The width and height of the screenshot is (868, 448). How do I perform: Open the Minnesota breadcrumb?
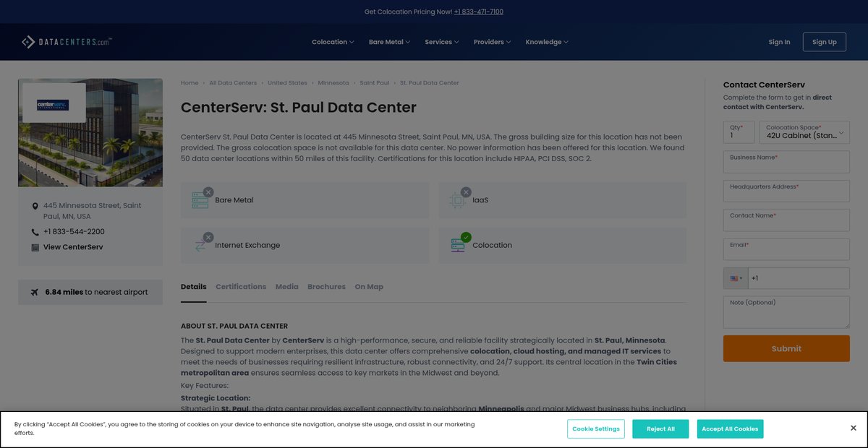[x=333, y=83]
